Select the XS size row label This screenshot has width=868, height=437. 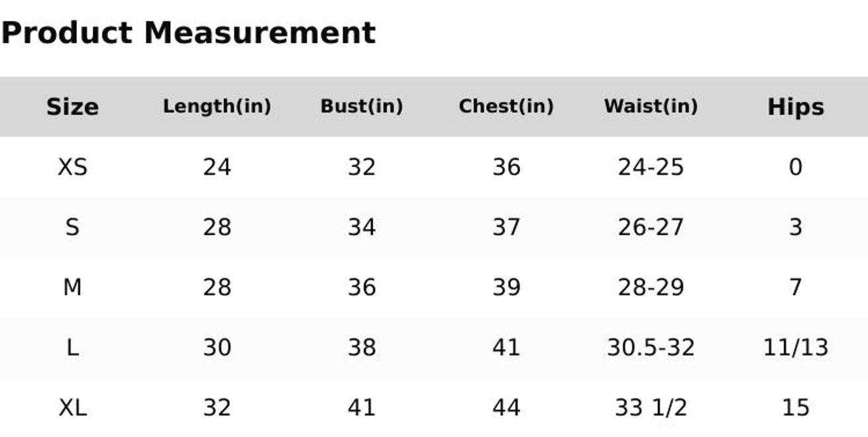point(72,167)
